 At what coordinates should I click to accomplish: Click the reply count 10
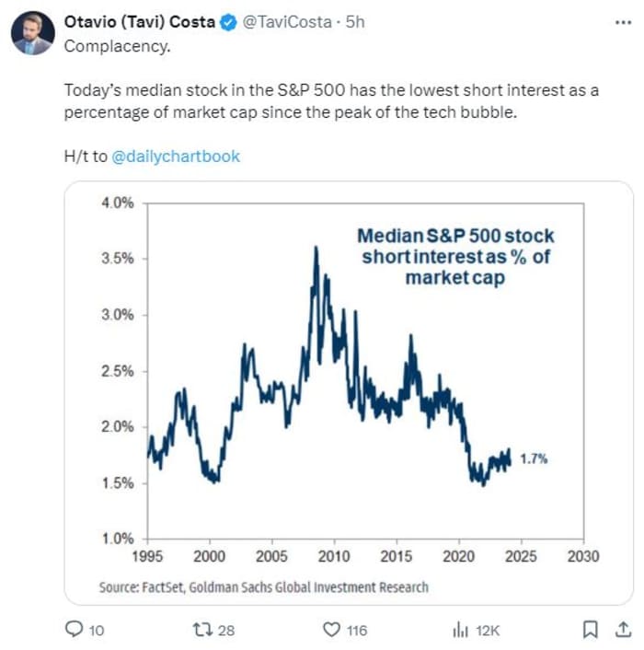click(x=96, y=631)
